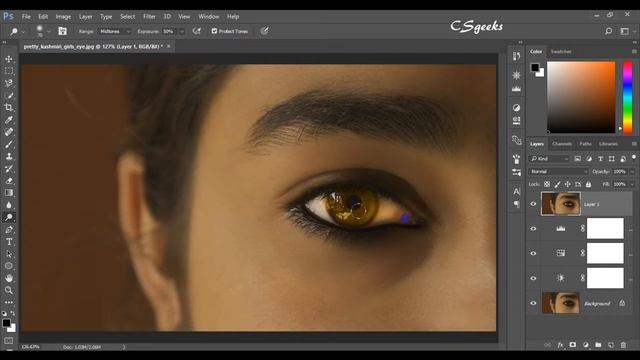Image resolution: width=640 pixels, height=360 pixels.
Task: Select the Eraser tool
Action: click(x=9, y=181)
